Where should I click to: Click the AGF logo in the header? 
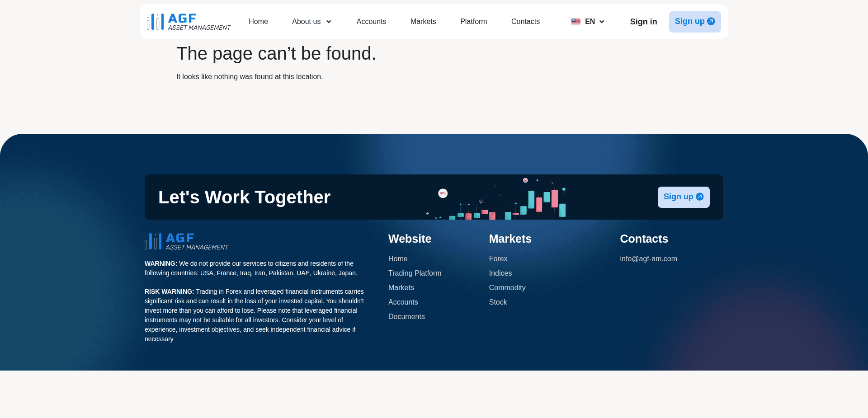pyautogui.click(x=189, y=21)
